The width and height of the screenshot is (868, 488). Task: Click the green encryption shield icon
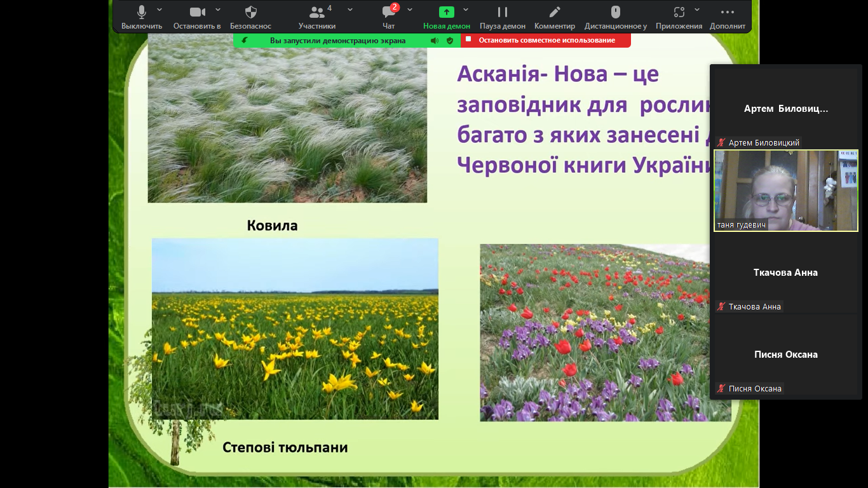(450, 41)
